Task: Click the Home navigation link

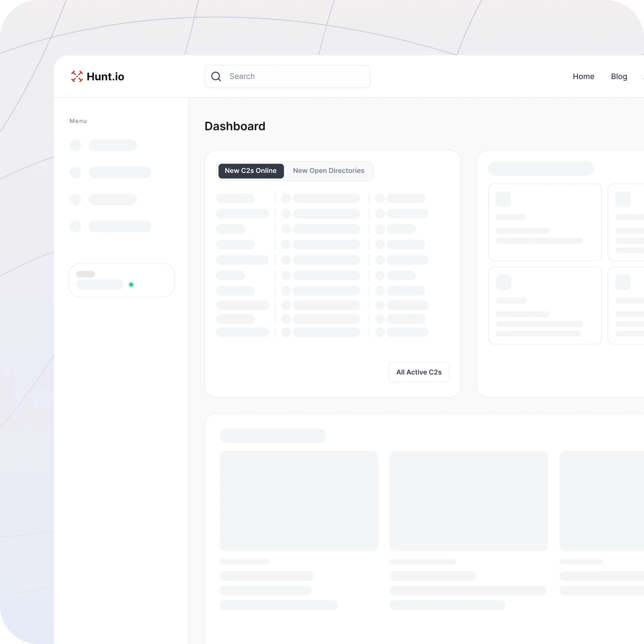Action: coord(583,76)
